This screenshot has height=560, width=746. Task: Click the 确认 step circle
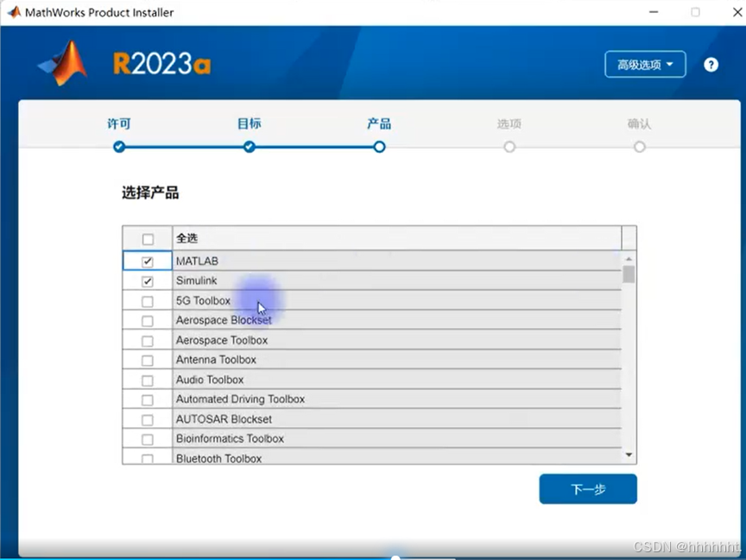(x=640, y=147)
